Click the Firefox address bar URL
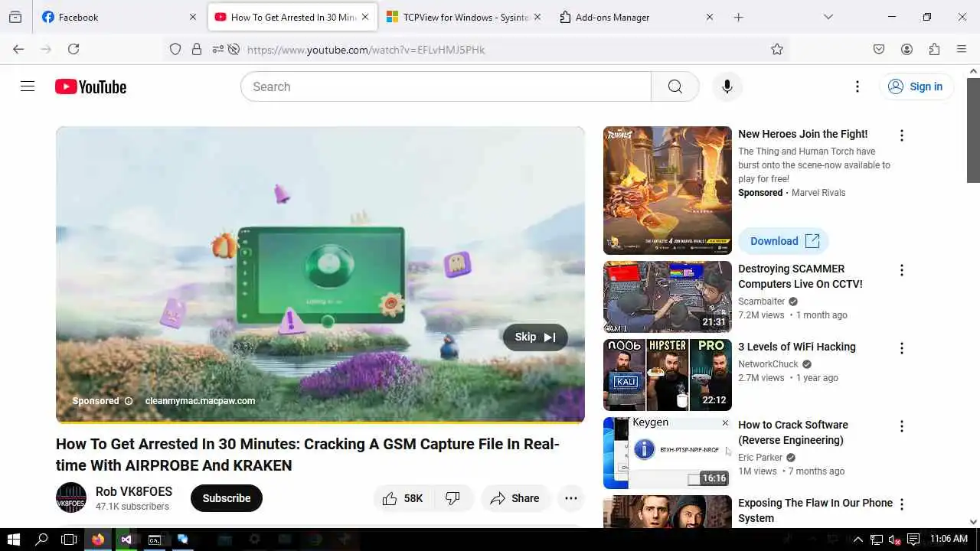 (366, 50)
